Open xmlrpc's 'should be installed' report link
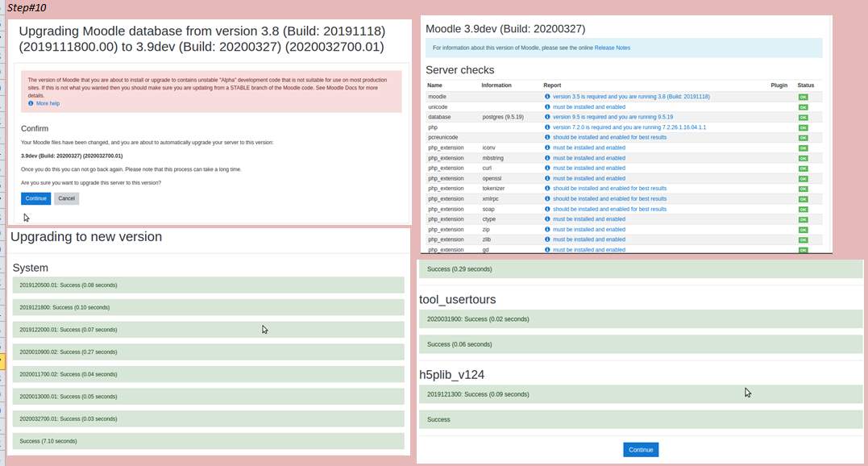Viewport: 868px width, 466px height. click(609, 198)
